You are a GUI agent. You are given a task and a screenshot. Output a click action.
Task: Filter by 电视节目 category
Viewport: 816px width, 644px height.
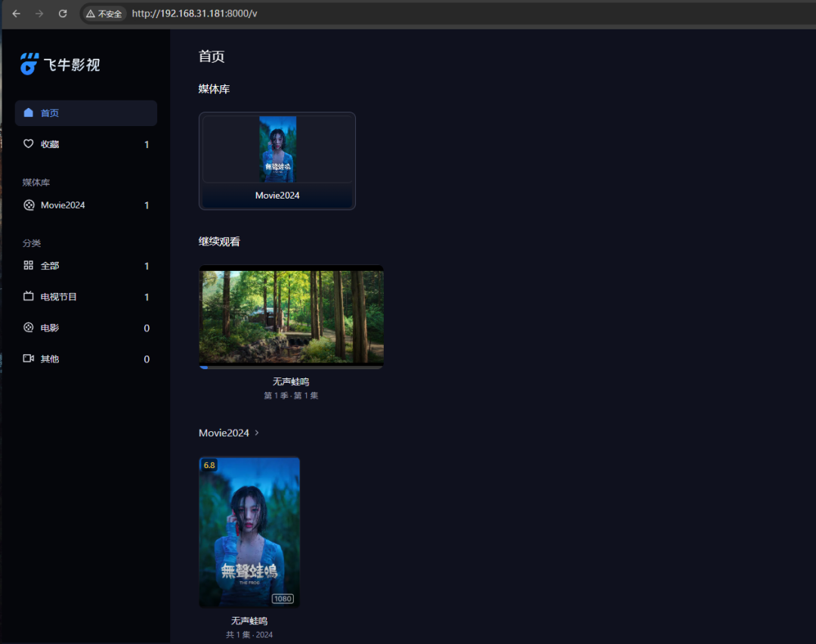[x=86, y=297]
